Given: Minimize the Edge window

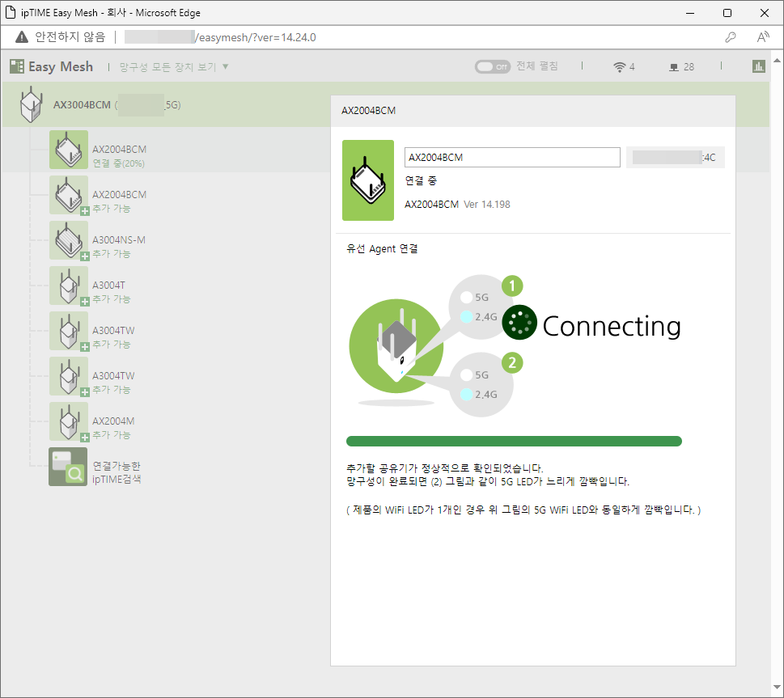Looking at the screenshot, I should (690, 13).
